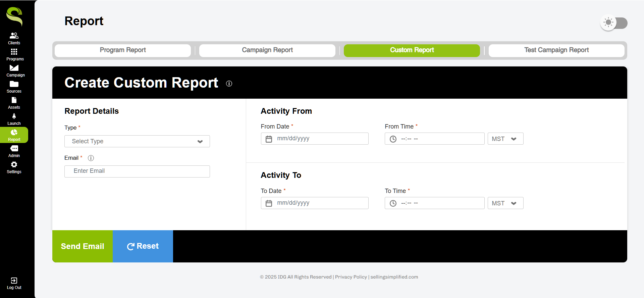Click the Enter Email input field
Viewport: 644px width, 298px height.
point(137,171)
